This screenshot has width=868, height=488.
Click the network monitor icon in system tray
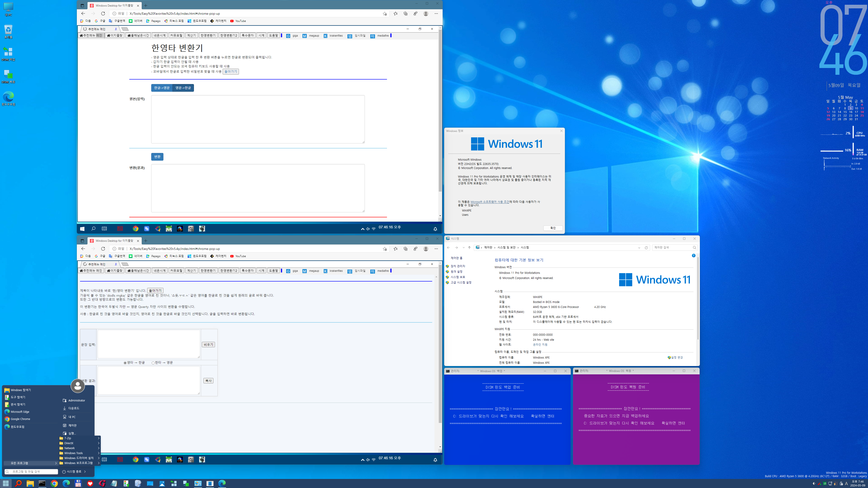[830, 483]
